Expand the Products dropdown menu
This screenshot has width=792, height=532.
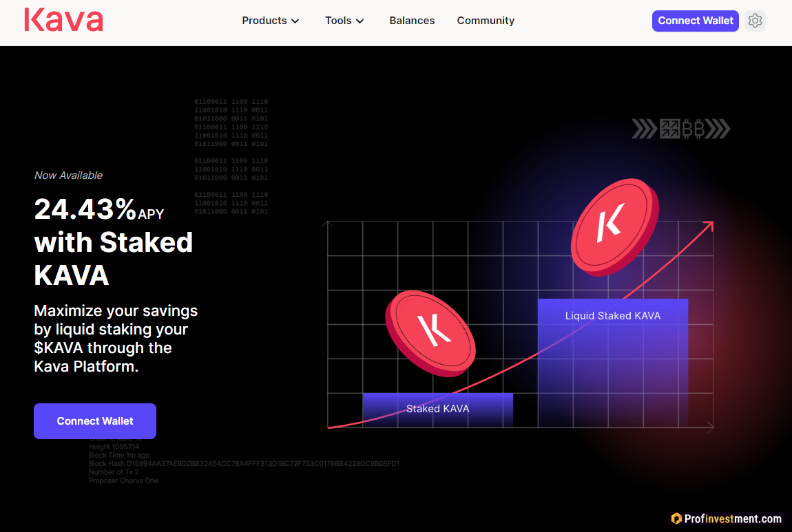click(270, 21)
